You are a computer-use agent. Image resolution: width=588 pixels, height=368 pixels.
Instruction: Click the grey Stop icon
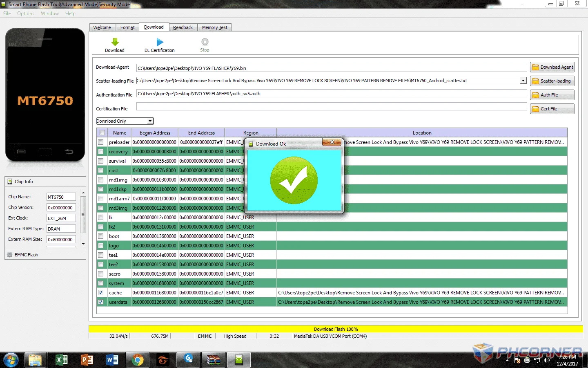coord(205,42)
